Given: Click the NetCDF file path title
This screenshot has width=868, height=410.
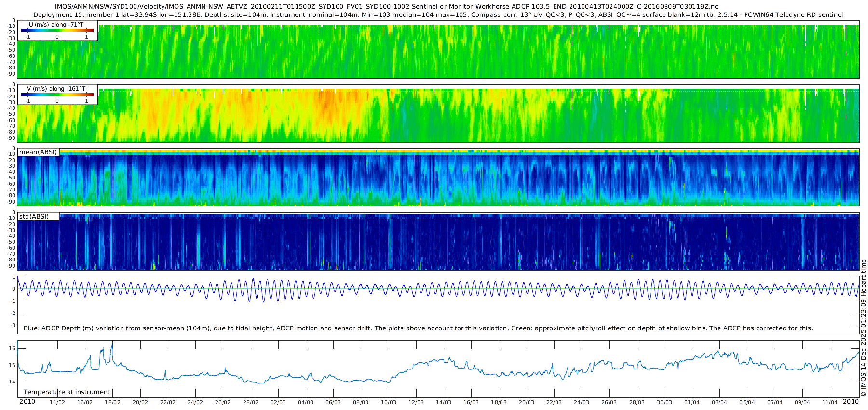Looking at the screenshot, I should 386,7.
